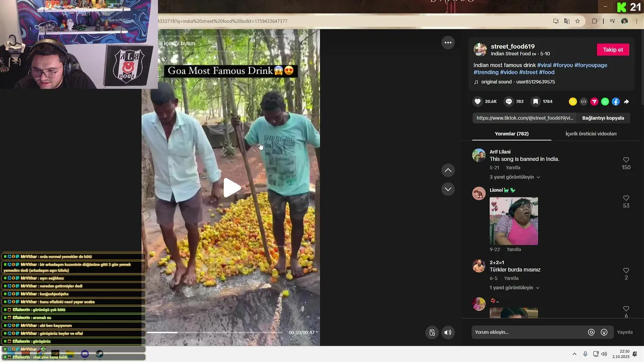
Task: Click the video progress bar
Action: coord(215,332)
